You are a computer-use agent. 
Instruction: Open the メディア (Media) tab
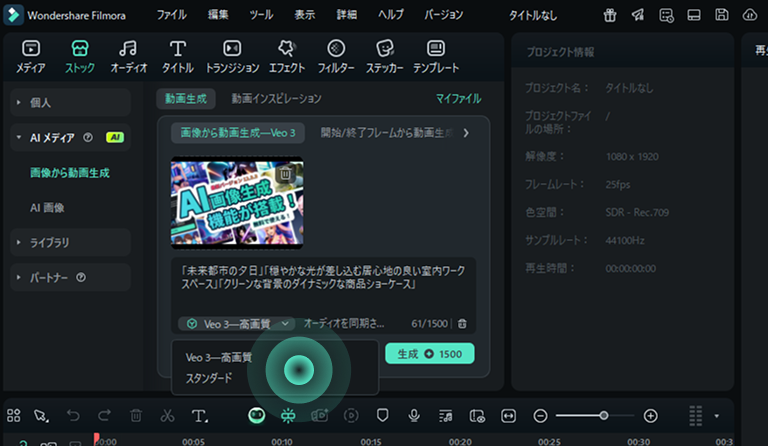(x=30, y=57)
